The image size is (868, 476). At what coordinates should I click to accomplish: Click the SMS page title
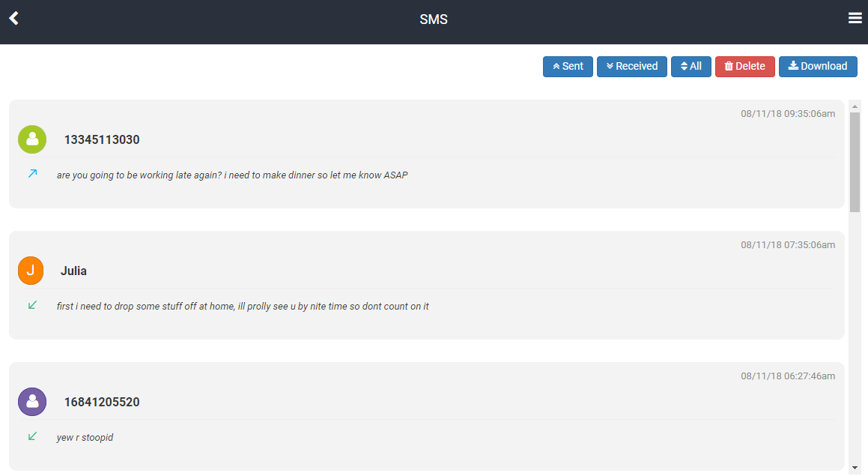434,19
